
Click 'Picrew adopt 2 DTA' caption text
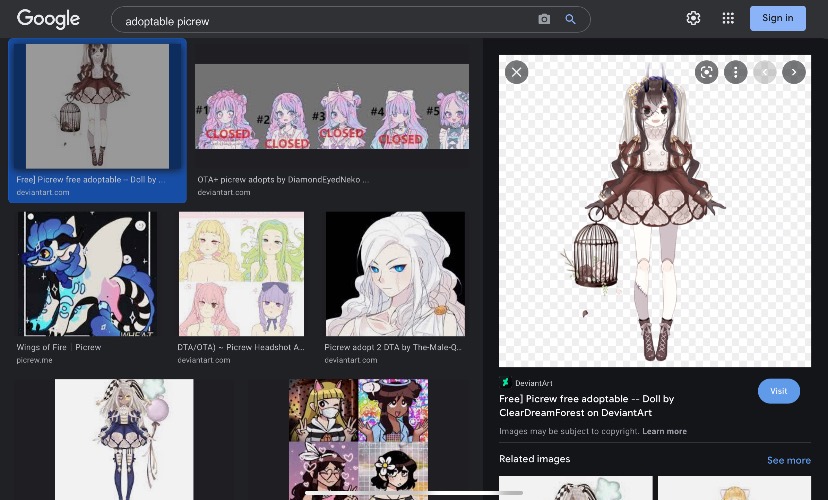[393, 347]
